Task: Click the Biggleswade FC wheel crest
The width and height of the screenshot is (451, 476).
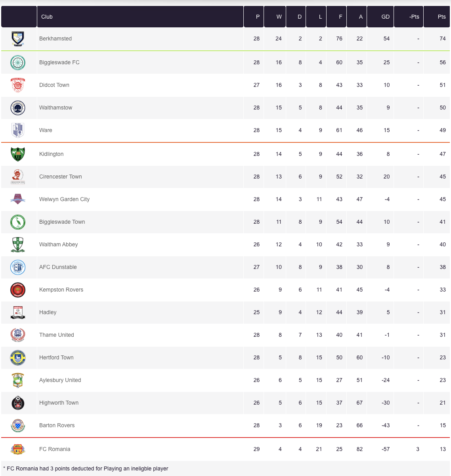Action: [x=18, y=62]
